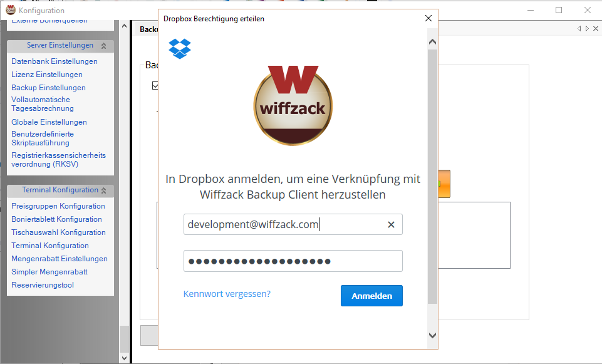Toggle the partially hidden Backup checkbox
This screenshot has width=602, height=364.
point(155,86)
